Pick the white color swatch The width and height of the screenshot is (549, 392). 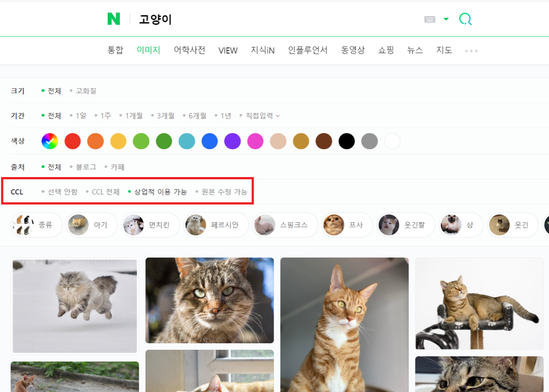[x=392, y=141]
